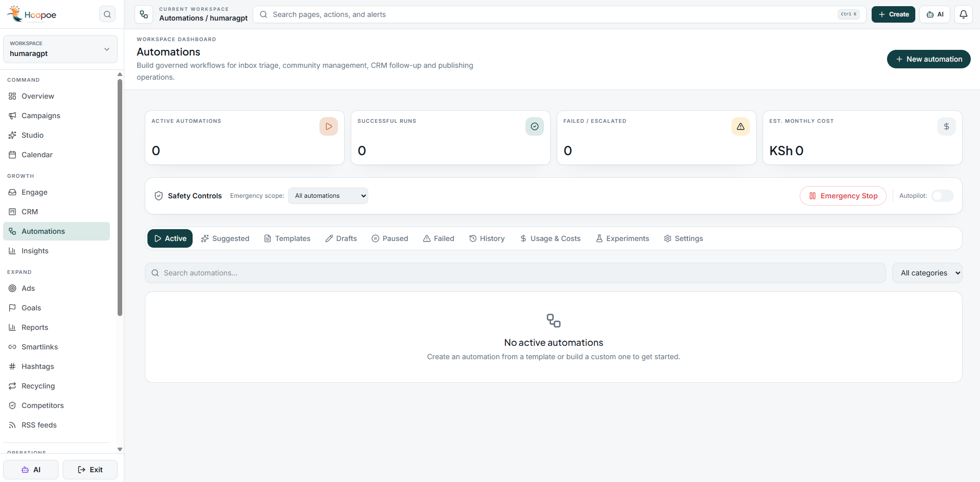Screen dimensions: 980x482
Task: Focus the global search field
Action: 559,14
